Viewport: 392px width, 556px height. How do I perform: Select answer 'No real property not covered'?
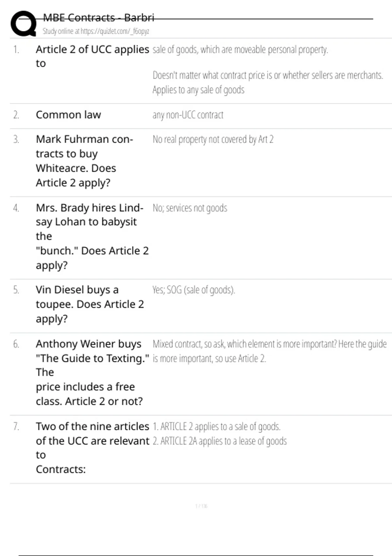tap(213, 140)
